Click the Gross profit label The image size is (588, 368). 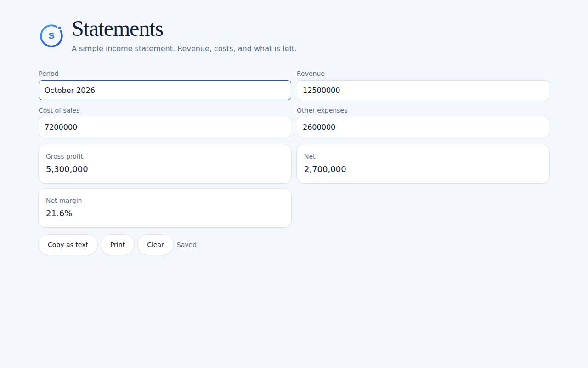coord(65,156)
